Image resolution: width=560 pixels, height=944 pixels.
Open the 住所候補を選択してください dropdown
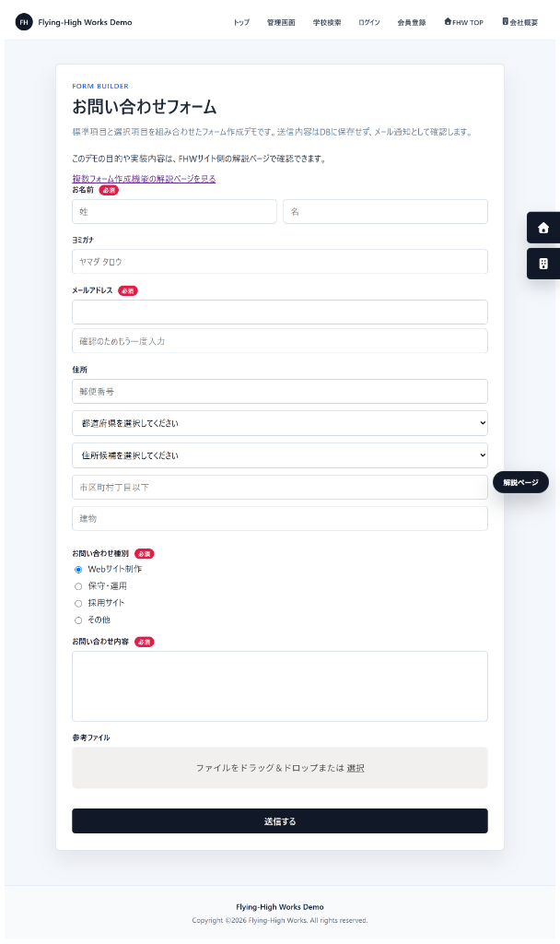click(280, 455)
